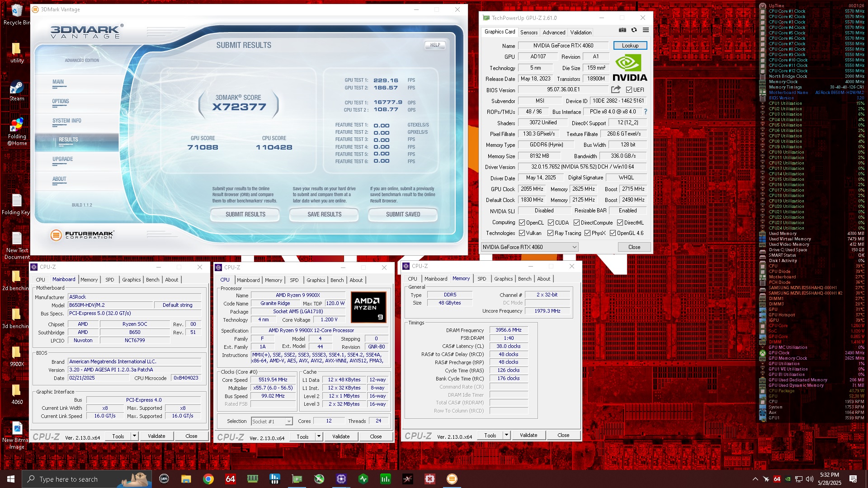Select ABOUT in 3DMark Vantage sidebar

(x=59, y=179)
